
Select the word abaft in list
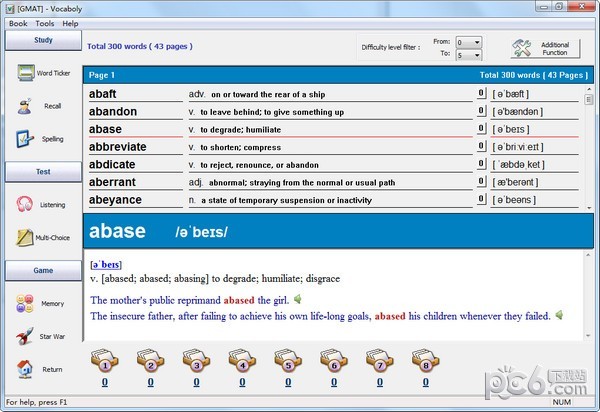(103, 94)
